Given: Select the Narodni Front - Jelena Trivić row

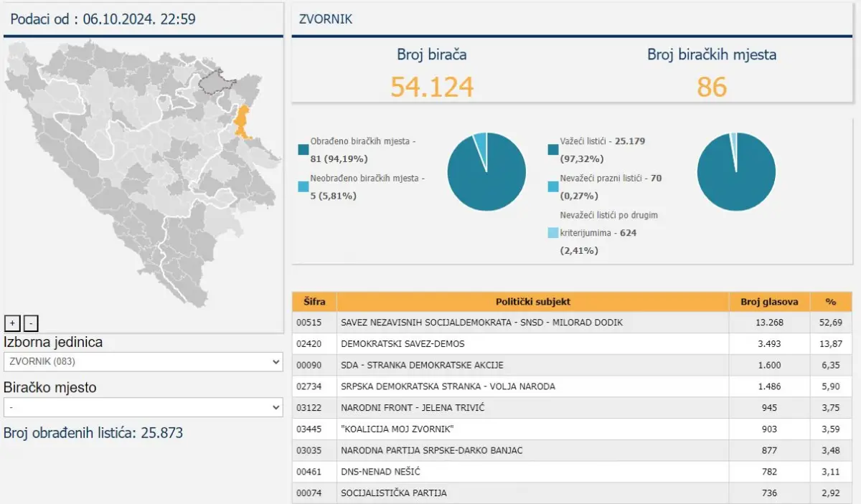Looking at the screenshot, I should tap(572, 408).
